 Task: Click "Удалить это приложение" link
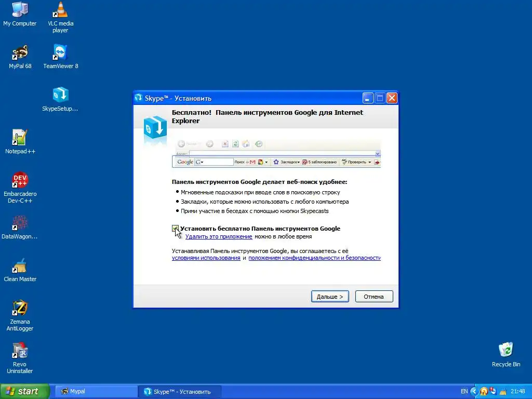click(x=219, y=236)
